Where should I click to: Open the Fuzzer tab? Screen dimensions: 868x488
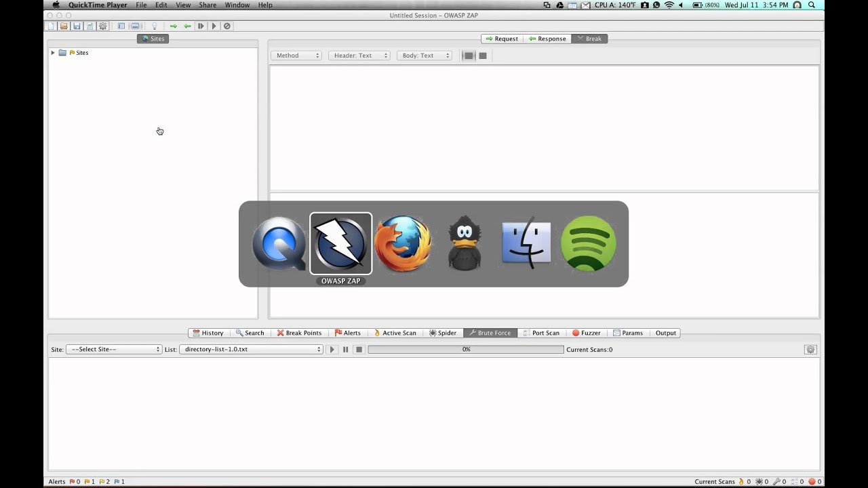click(587, 333)
